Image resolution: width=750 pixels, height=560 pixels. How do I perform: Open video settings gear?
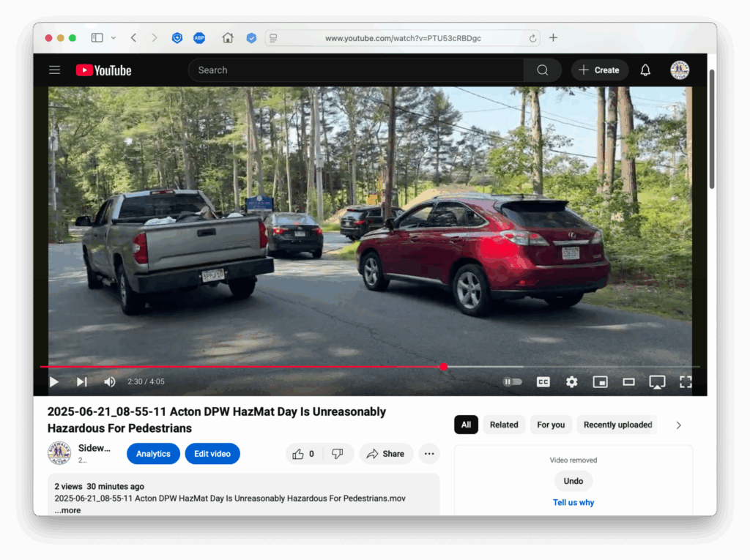pos(571,382)
